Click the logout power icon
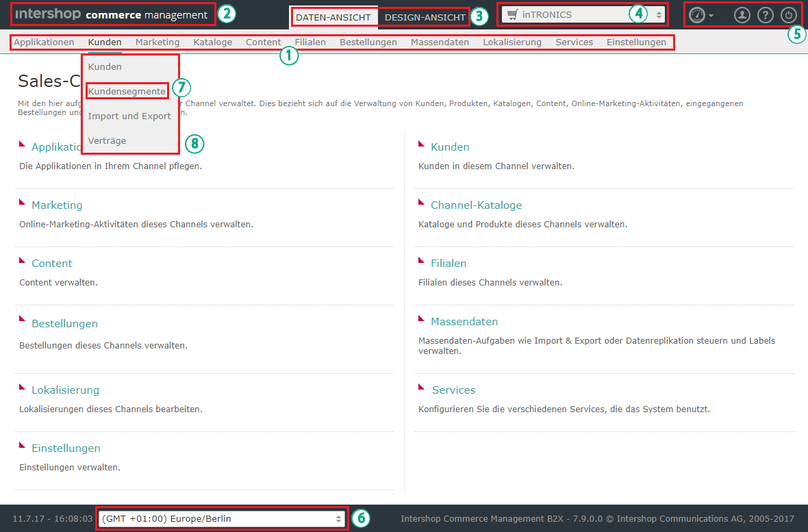The width and height of the screenshot is (808, 532). coord(788,15)
